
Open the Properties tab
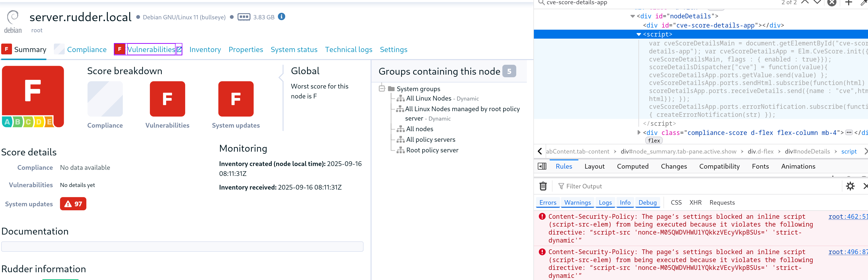coord(246,50)
